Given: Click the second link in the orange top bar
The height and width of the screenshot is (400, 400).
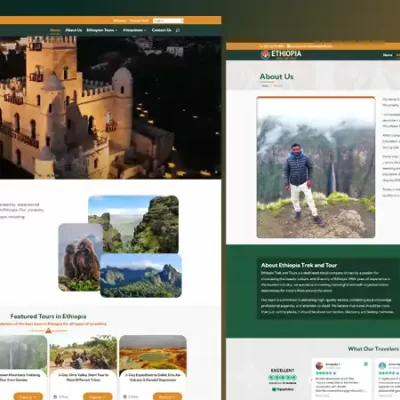Looking at the screenshot, I should point(139,21).
